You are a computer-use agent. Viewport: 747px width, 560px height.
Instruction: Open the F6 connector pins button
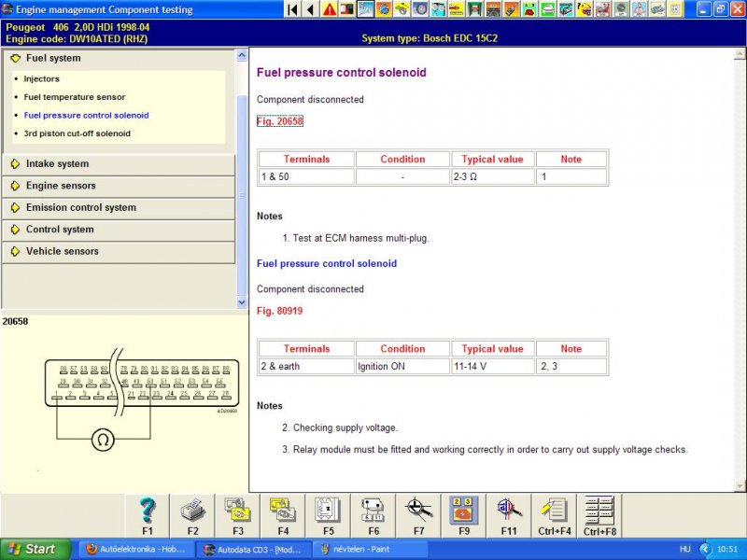point(373,516)
